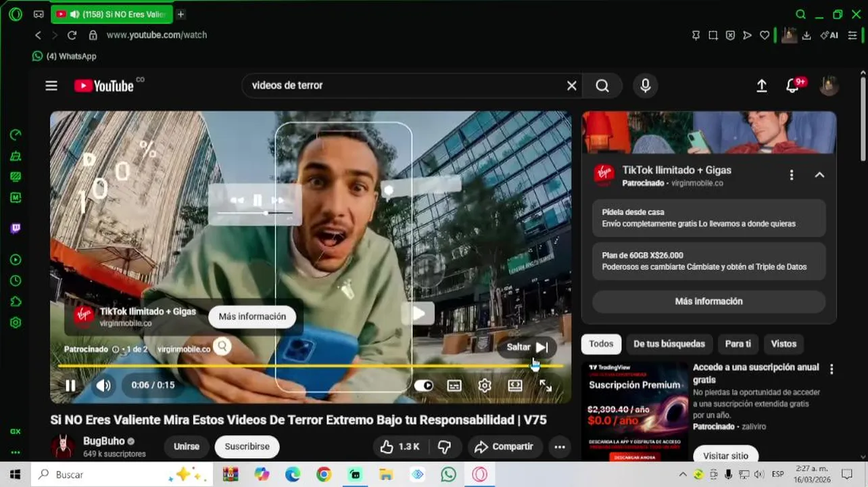
Task: Open options for the TradingView ad
Action: point(831,369)
